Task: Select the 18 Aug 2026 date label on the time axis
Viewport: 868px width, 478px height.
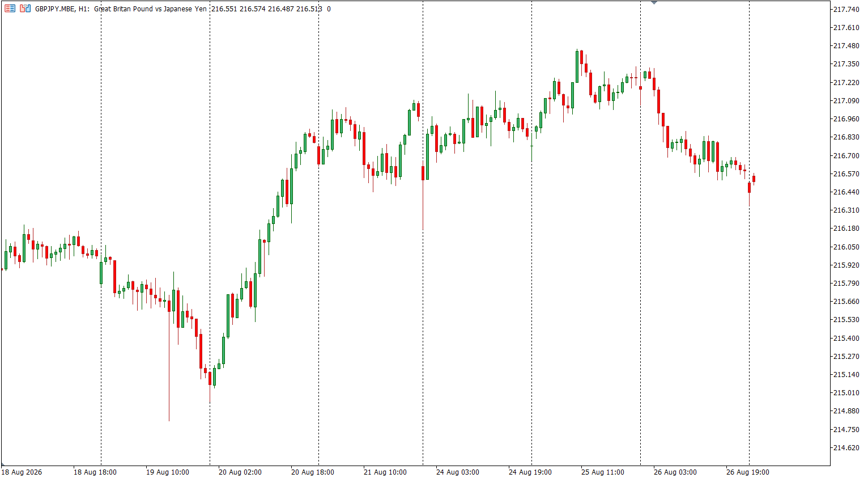Action: (x=22, y=472)
